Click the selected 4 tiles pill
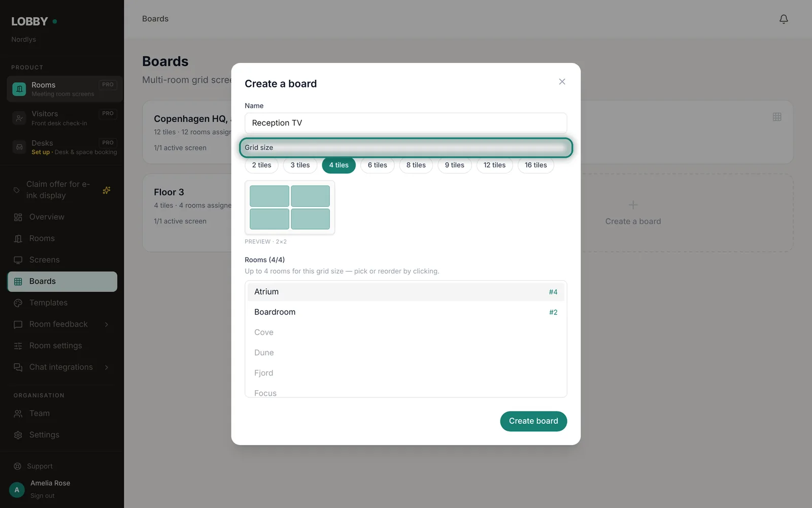This screenshot has height=508, width=812. [339, 165]
